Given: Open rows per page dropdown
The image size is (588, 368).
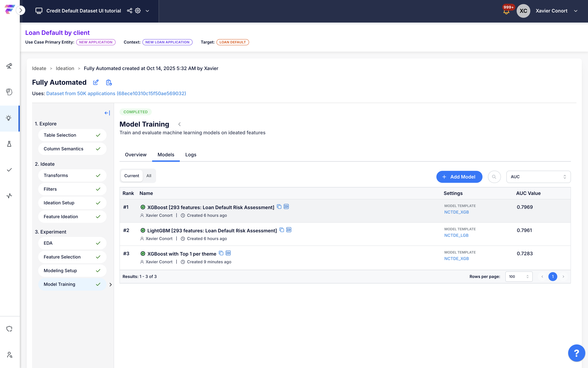Looking at the screenshot, I should click(519, 276).
